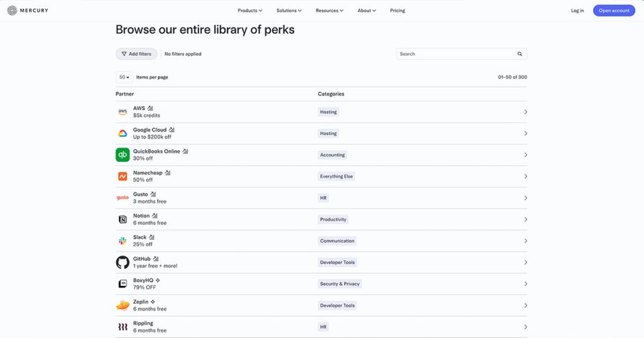644x338 pixels.
Task: Click the "01–50 of 300" count
Action: 512,77
